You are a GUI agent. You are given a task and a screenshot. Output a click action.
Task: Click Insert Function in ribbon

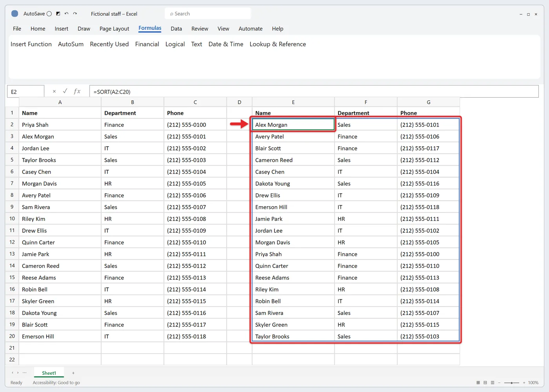point(31,44)
